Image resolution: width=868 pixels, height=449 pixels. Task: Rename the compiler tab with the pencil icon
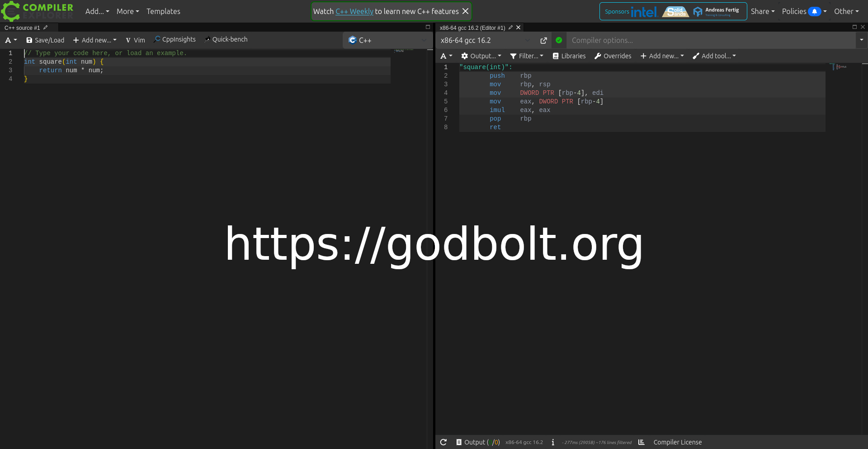pos(510,28)
